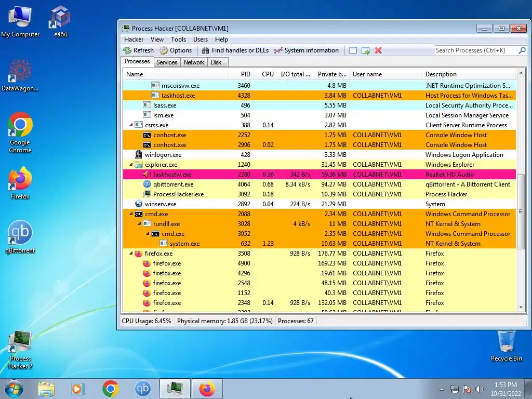
Task: Click the find window toolbar icon
Action: [353, 50]
